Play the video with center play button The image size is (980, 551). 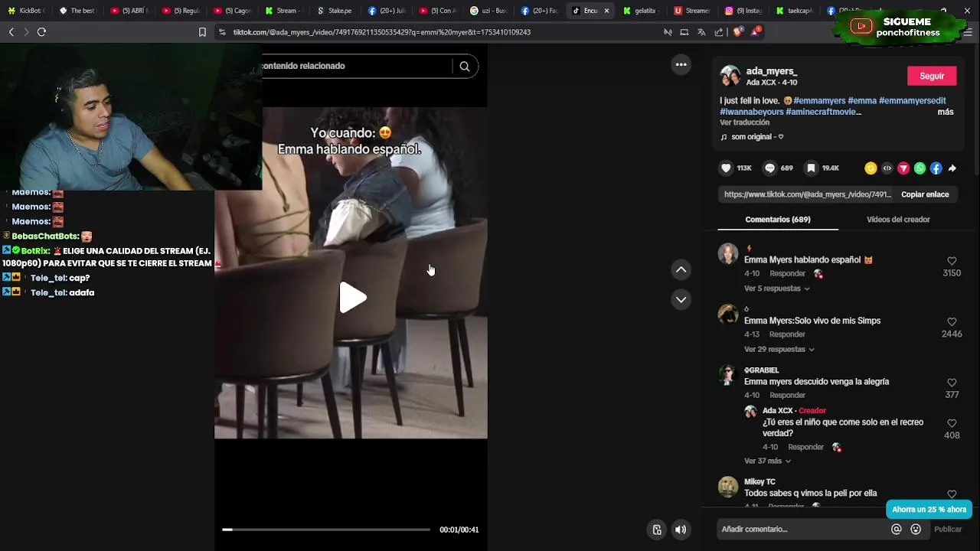352,298
